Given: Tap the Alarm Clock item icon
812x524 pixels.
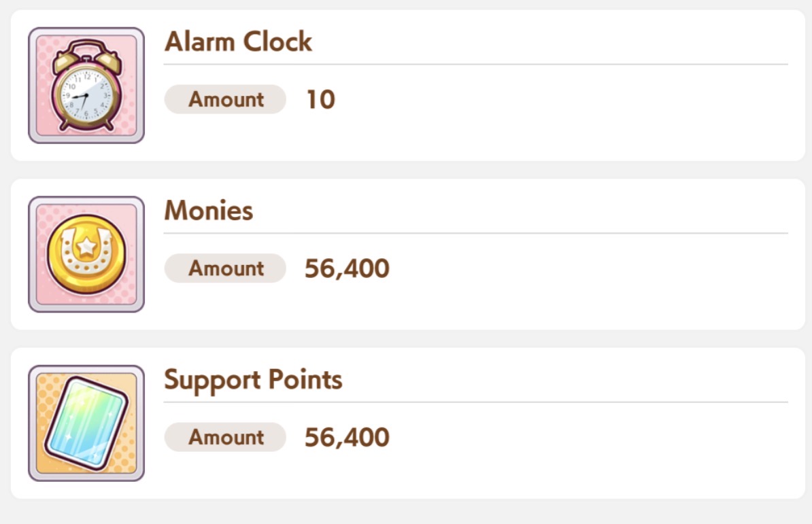Looking at the screenshot, I should (86, 86).
